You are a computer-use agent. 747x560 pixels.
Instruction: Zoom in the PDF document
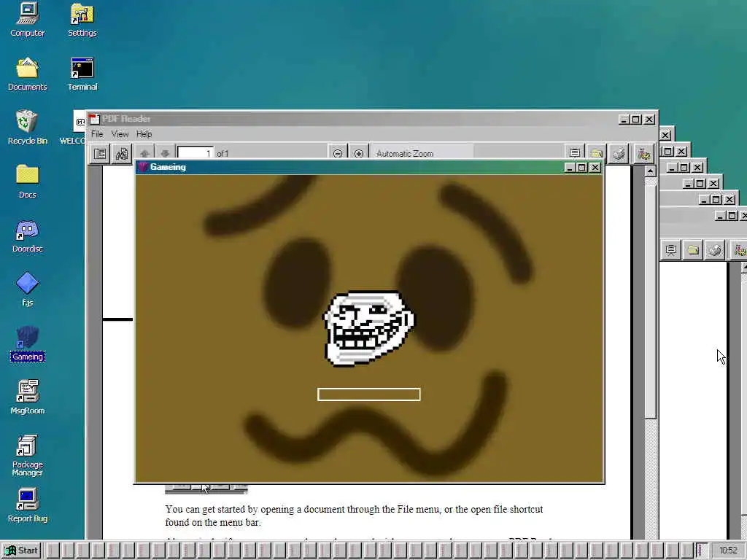(x=359, y=153)
